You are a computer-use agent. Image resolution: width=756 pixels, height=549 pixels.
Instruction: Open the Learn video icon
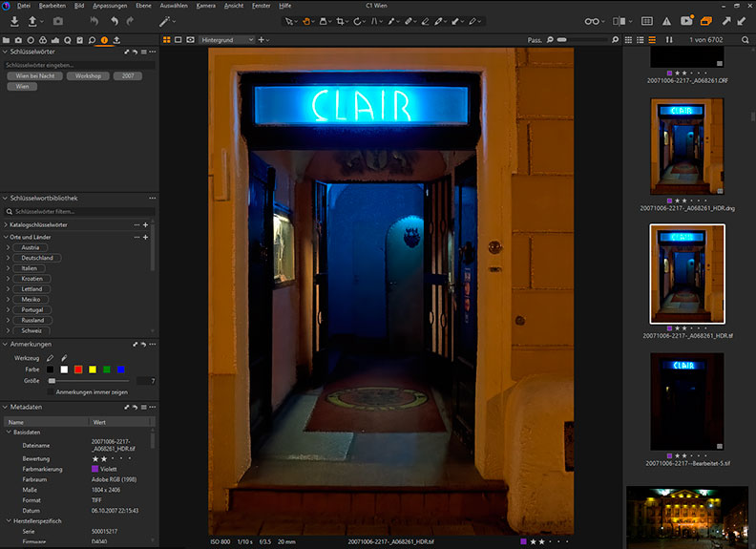point(686,21)
